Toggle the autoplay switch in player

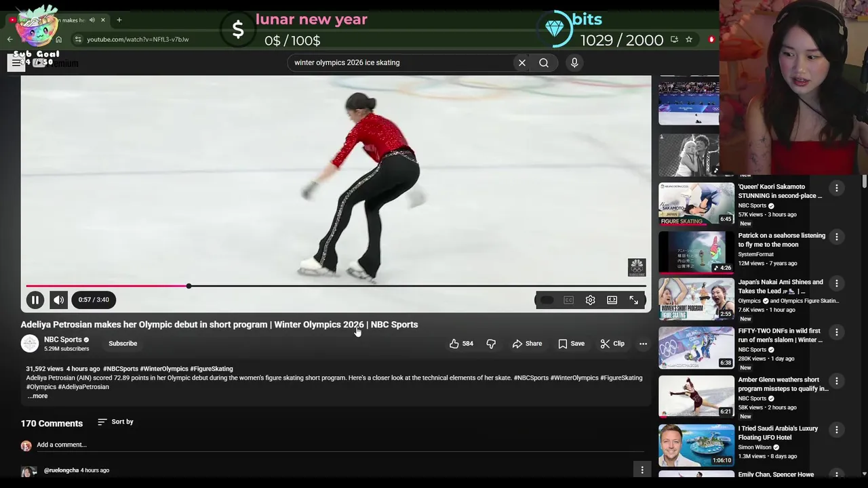pyautogui.click(x=547, y=300)
